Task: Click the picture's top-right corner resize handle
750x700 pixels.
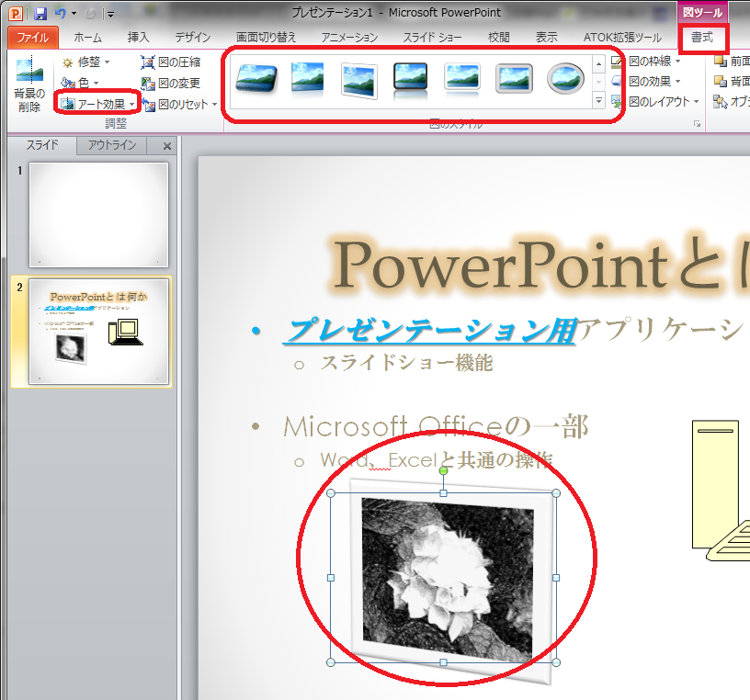Action: (x=556, y=493)
